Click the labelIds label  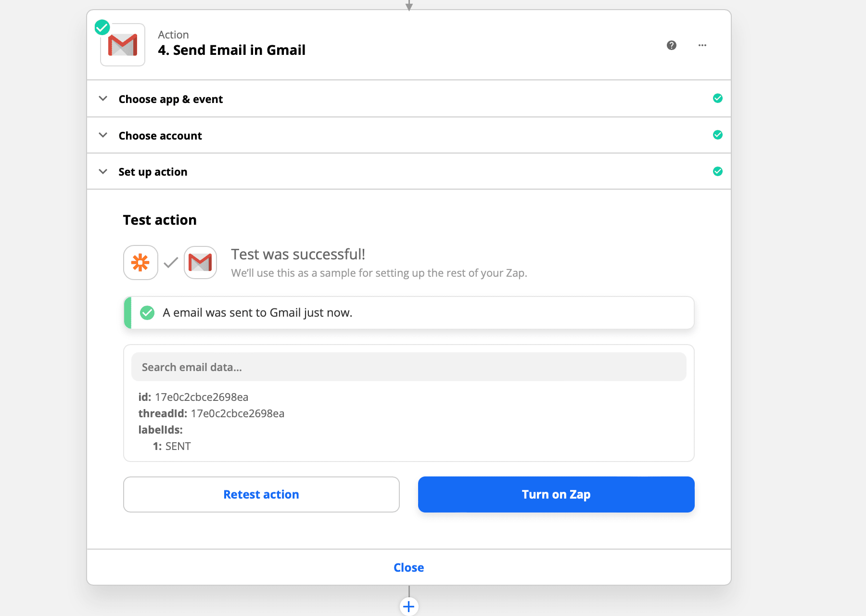tap(161, 430)
